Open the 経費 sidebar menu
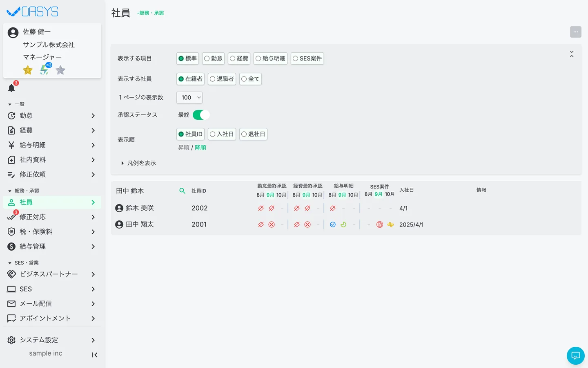The width and height of the screenshot is (588, 368). 52,130
